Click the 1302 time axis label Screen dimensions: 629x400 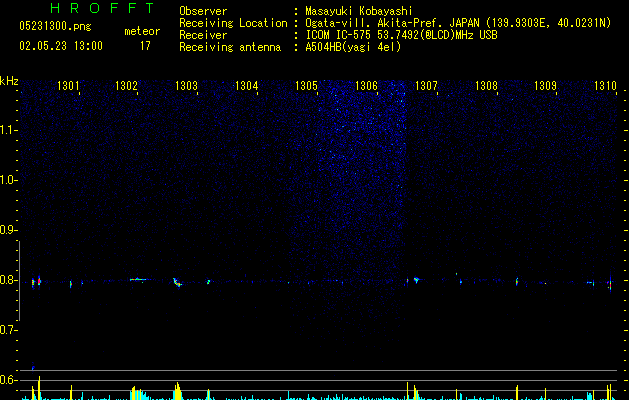click(126, 85)
